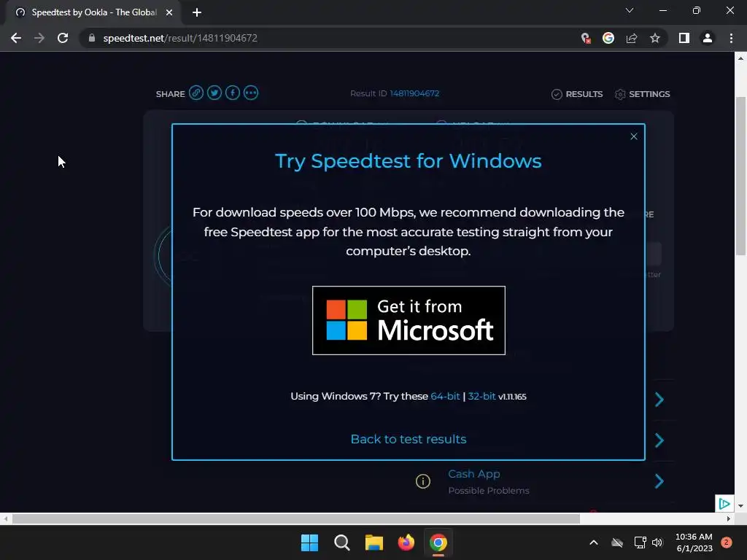Open SETTINGS page
Image resolution: width=747 pixels, height=560 pixels.
pos(642,94)
